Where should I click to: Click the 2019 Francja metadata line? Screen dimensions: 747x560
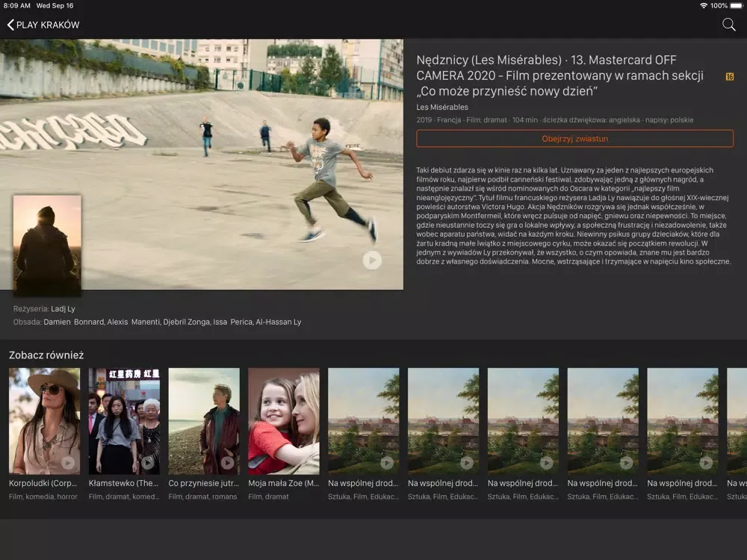[554, 120]
